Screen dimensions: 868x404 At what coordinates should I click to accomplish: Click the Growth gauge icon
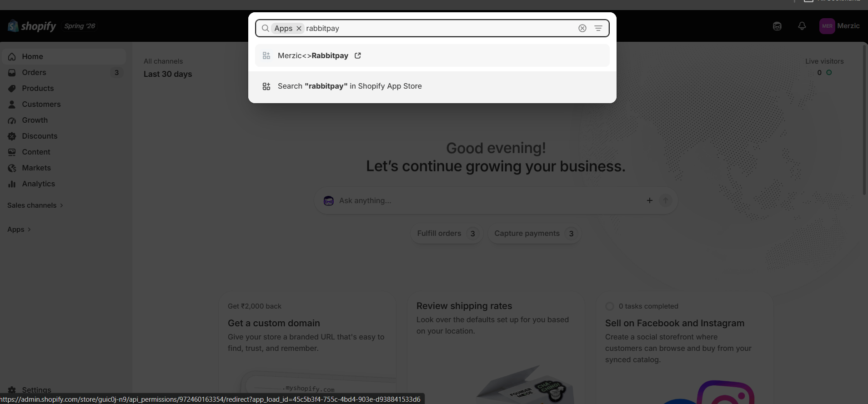(12, 120)
